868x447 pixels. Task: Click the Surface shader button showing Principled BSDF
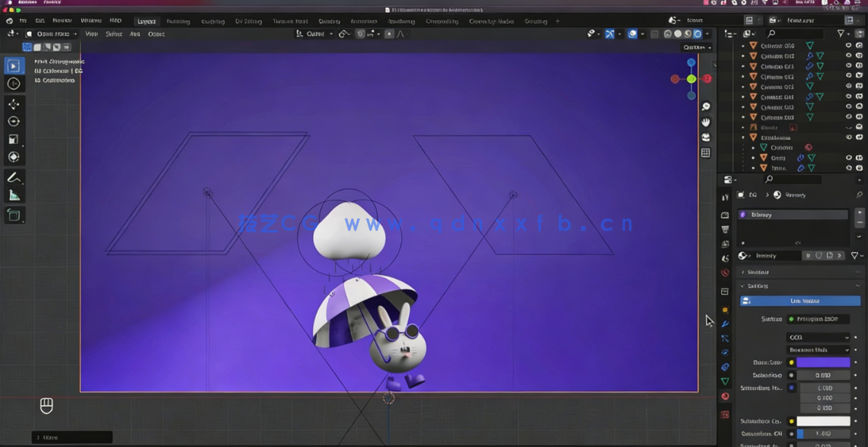click(817, 318)
